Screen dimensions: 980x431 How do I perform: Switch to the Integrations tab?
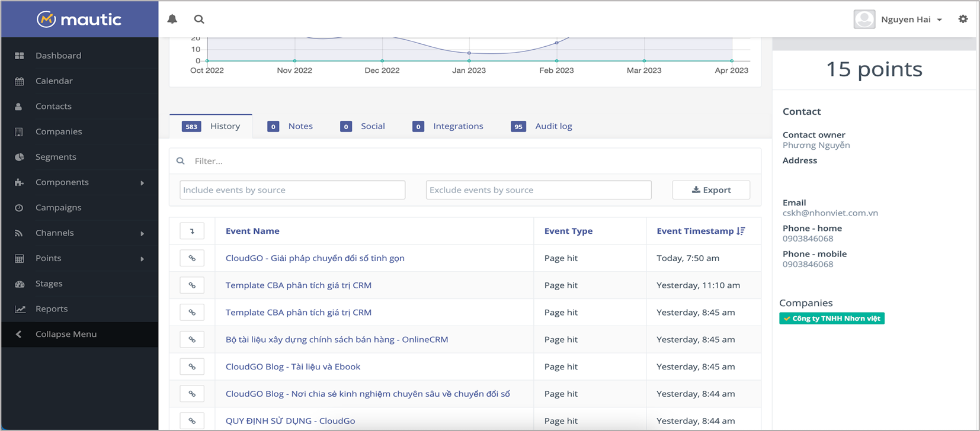coord(448,126)
